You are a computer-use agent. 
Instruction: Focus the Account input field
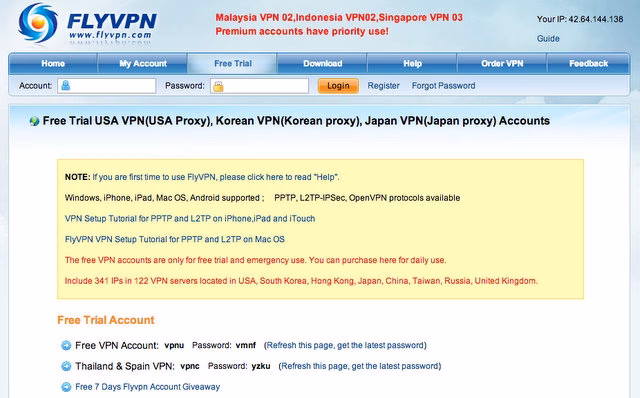click(x=107, y=86)
